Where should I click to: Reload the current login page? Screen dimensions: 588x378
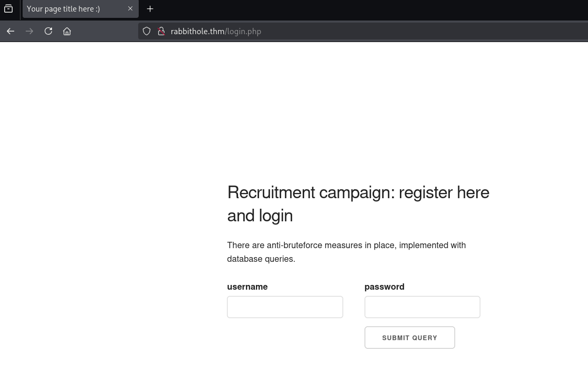click(48, 32)
